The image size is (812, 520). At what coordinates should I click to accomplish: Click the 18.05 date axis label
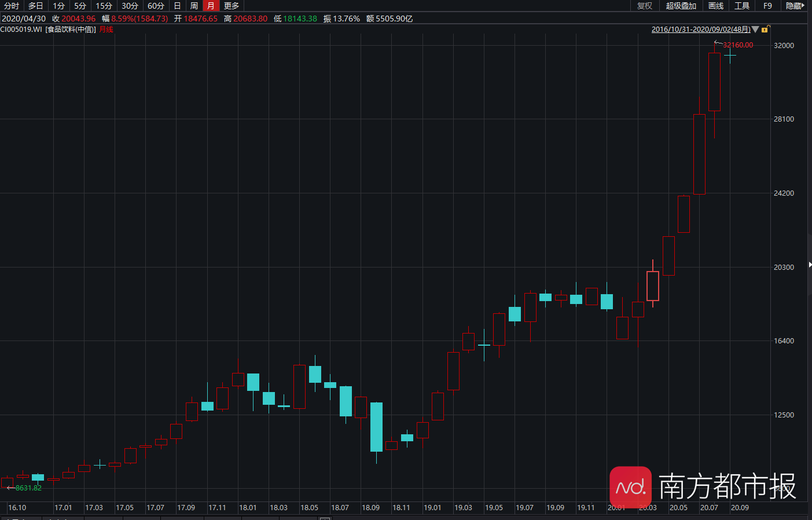(309, 508)
